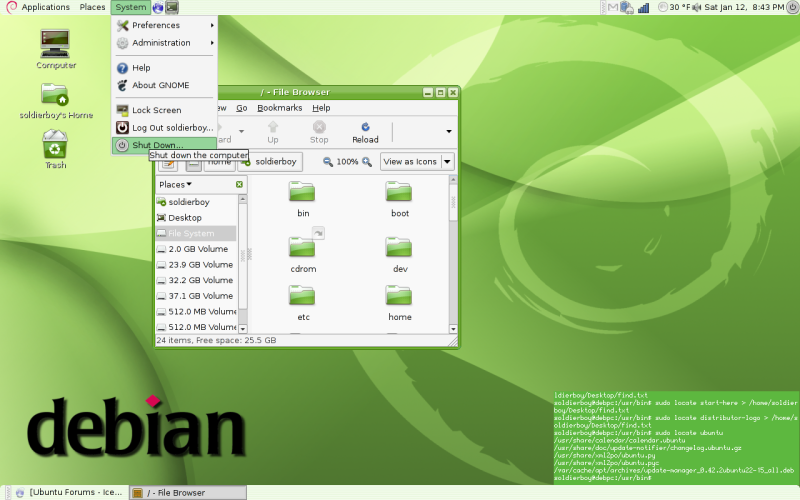Screen dimensions: 800x500
Task: Select the 23.9 GB Volume
Action: tap(196, 265)
